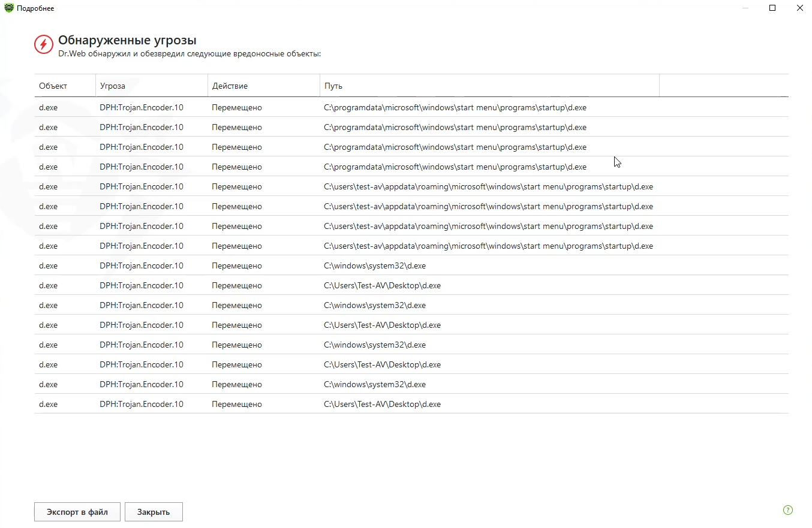Click the Действие column header
The height and width of the screenshot is (528, 812).
pos(230,86)
